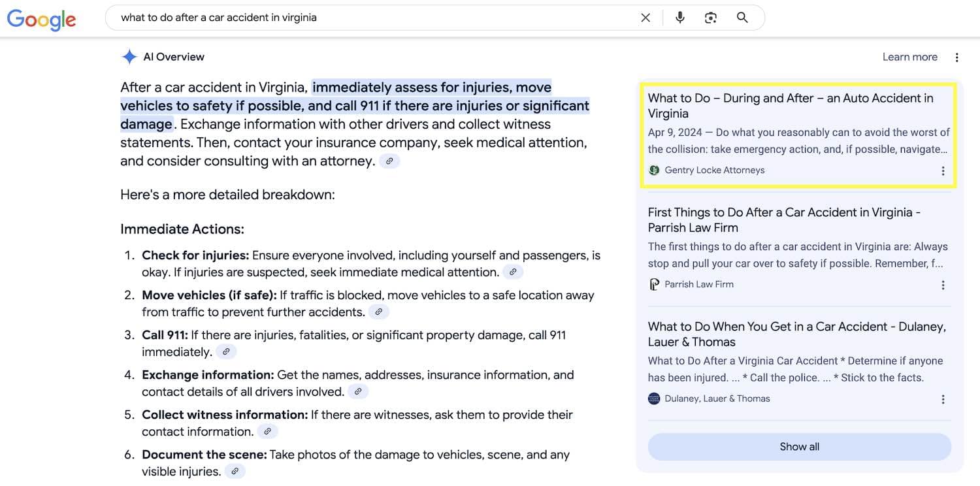Click the 'Dulaney, Lauer & Thomas' source name
The height and width of the screenshot is (486, 980).
pos(717,398)
